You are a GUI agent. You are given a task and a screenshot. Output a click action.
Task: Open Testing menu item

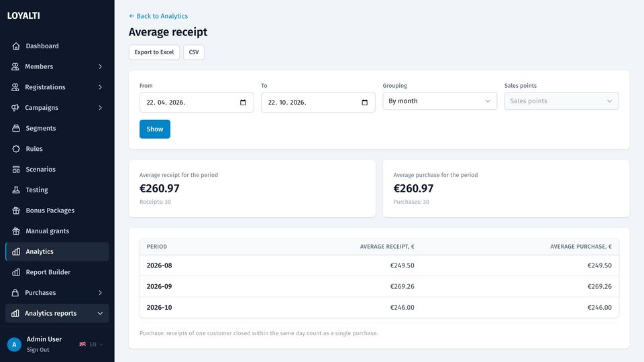tap(57, 190)
